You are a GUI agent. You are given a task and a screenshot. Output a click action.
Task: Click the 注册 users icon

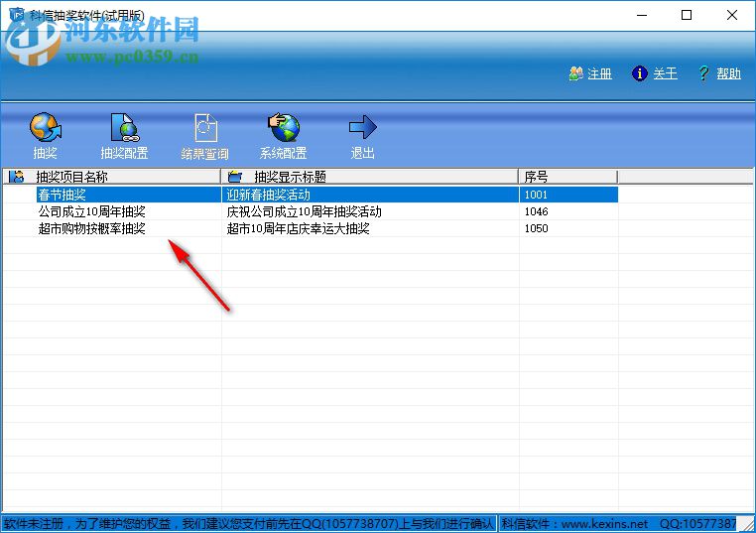pyautogui.click(x=575, y=73)
